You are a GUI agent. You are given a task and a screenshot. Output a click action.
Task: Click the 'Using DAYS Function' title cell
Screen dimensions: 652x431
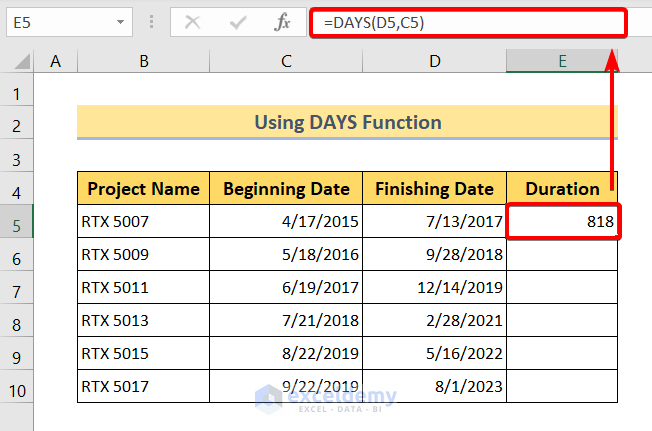347,122
